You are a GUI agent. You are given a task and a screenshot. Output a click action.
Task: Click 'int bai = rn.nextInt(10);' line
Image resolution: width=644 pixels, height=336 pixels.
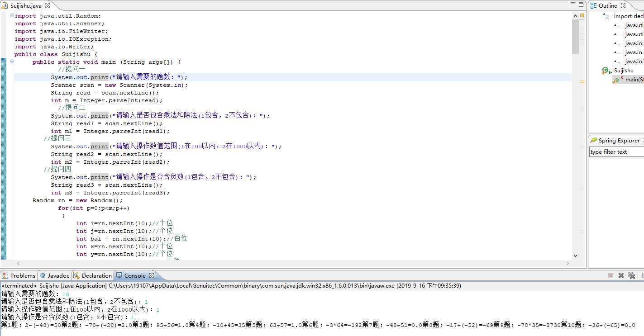point(132,238)
